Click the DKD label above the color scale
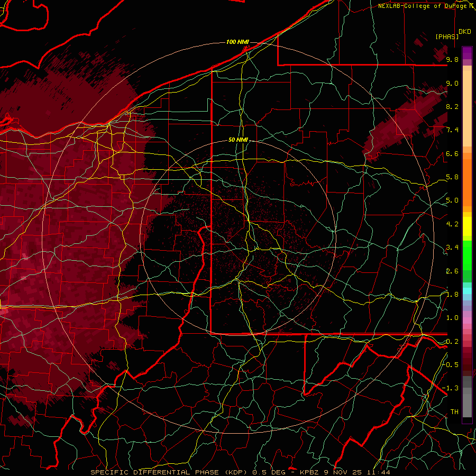The height and width of the screenshot is (476, 476). [x=465, y=32]
